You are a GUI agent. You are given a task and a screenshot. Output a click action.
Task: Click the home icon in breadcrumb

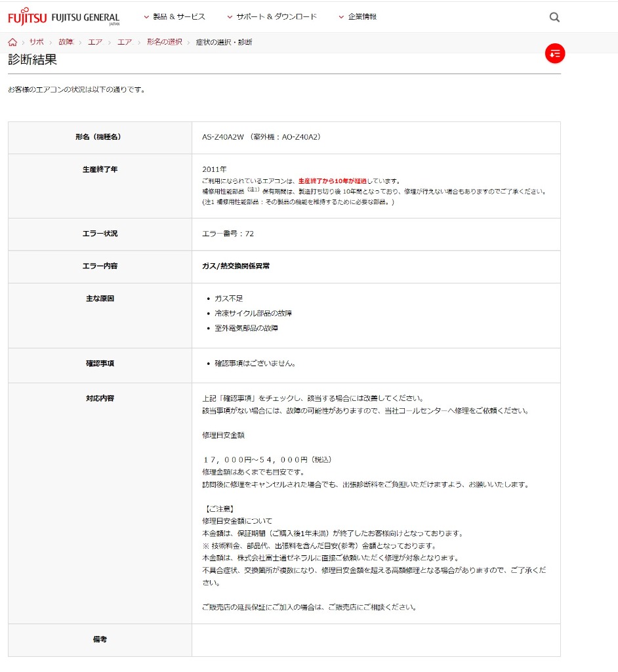click(x=12, y=42)
